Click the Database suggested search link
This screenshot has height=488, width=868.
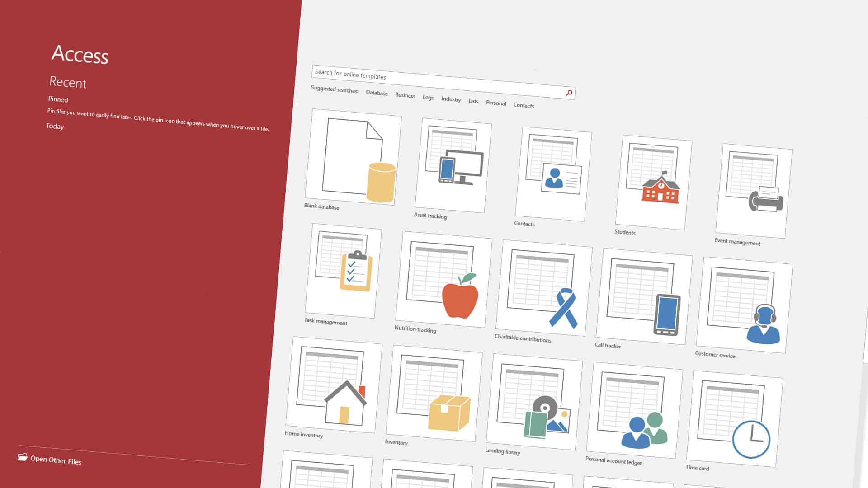pyautogui.click(x=376, y=92)
